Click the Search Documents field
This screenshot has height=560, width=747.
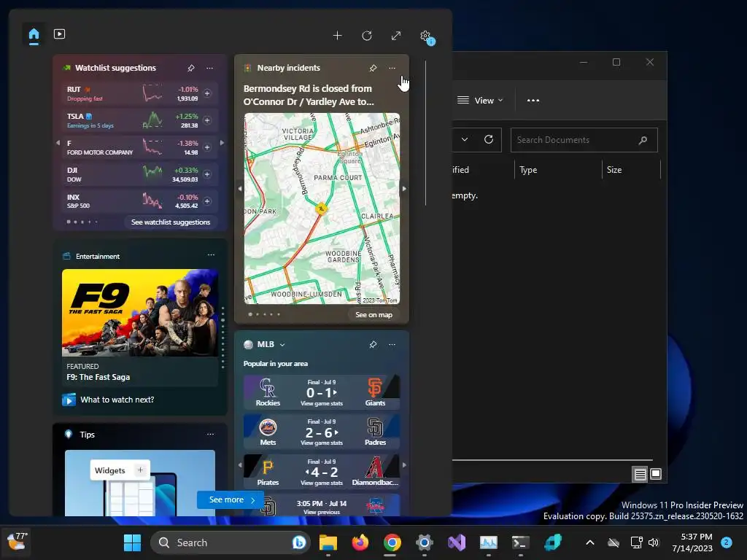[x=584, y=140]
